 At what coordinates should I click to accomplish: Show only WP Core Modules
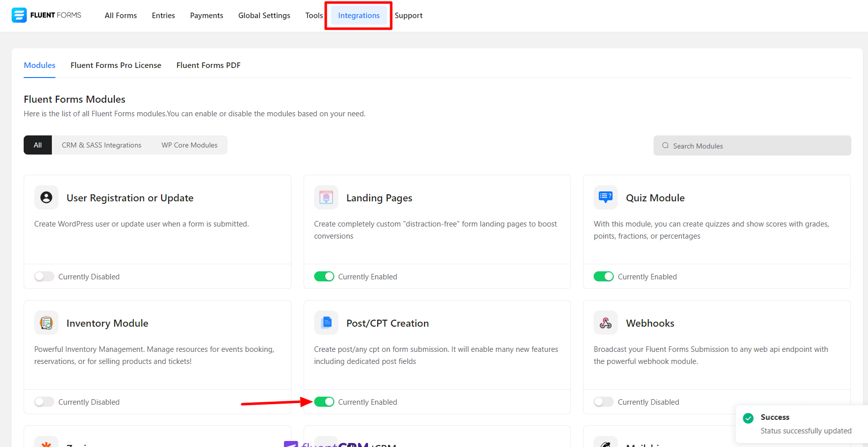coord(189,145)
